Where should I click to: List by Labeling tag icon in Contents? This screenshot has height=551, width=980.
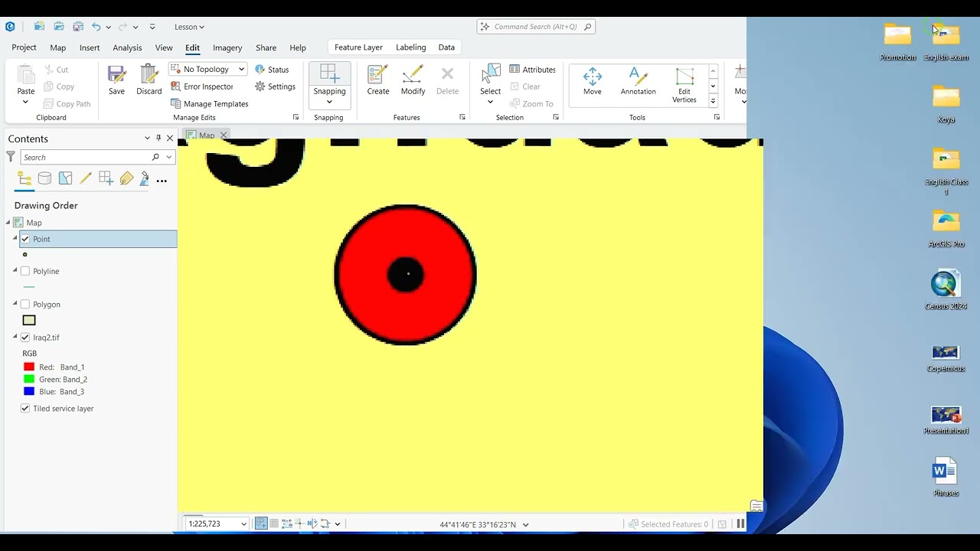tap(126, 179)
